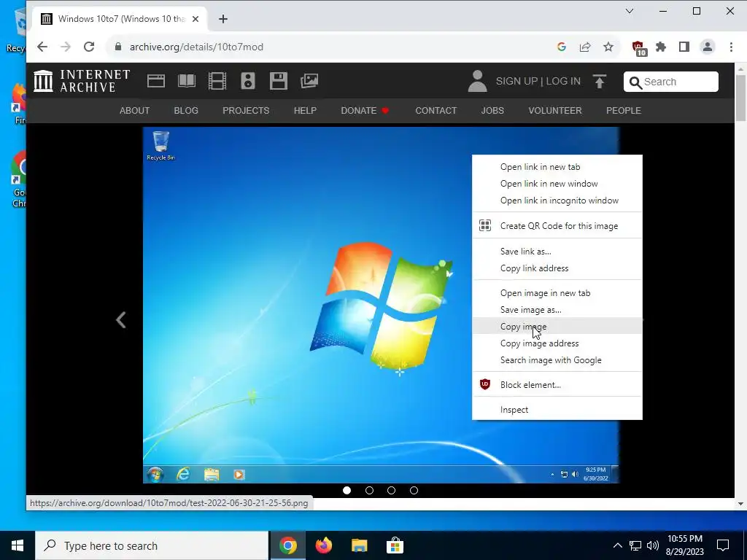Open the DONATE link

click(x=365, y=111)
